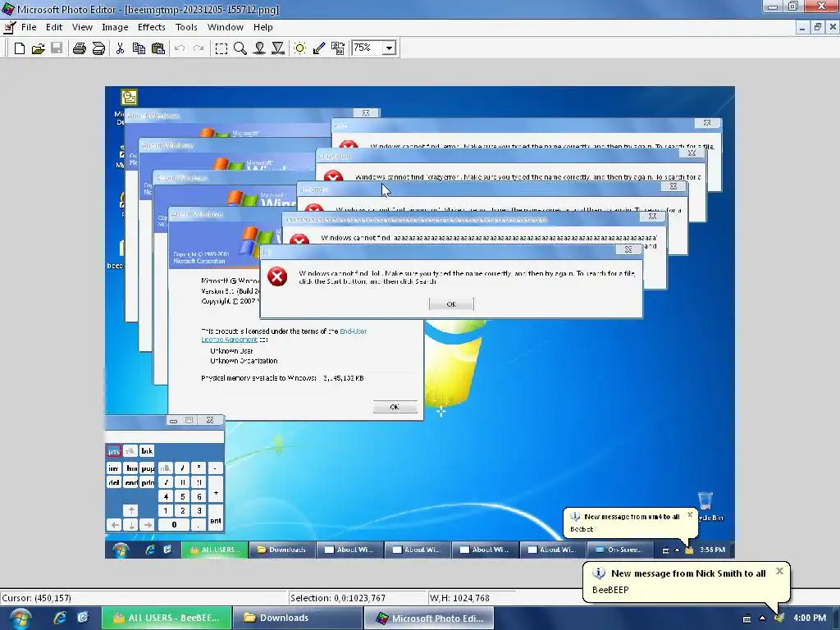Click the 4:00 PM system clock
This screenshot has width=840, height=630.
coord(810,619)
